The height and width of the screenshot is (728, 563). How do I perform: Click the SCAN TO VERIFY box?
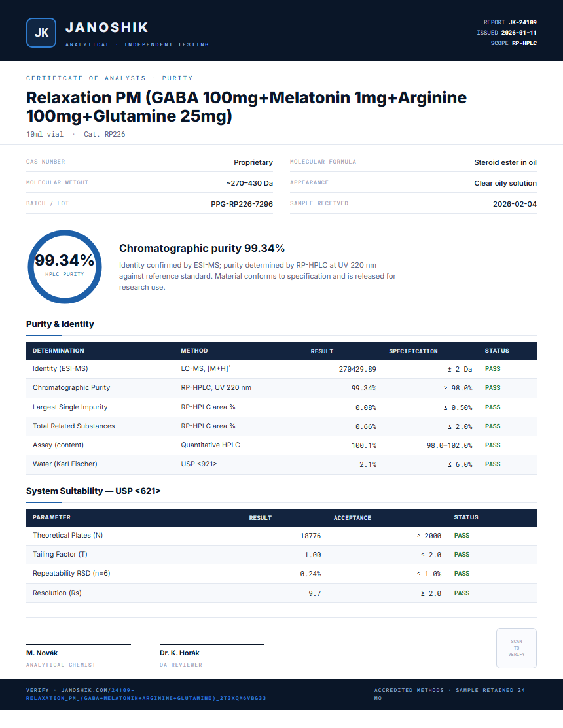(x=516, y=648)
